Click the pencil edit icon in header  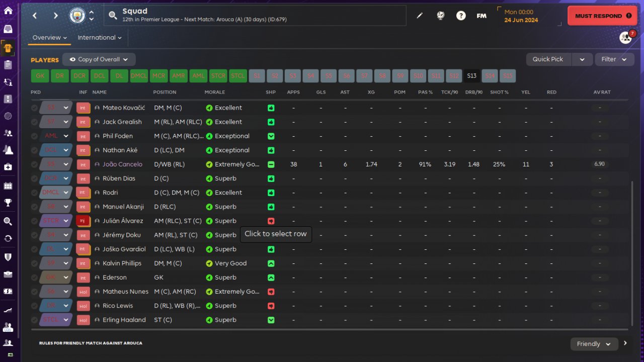420,16
